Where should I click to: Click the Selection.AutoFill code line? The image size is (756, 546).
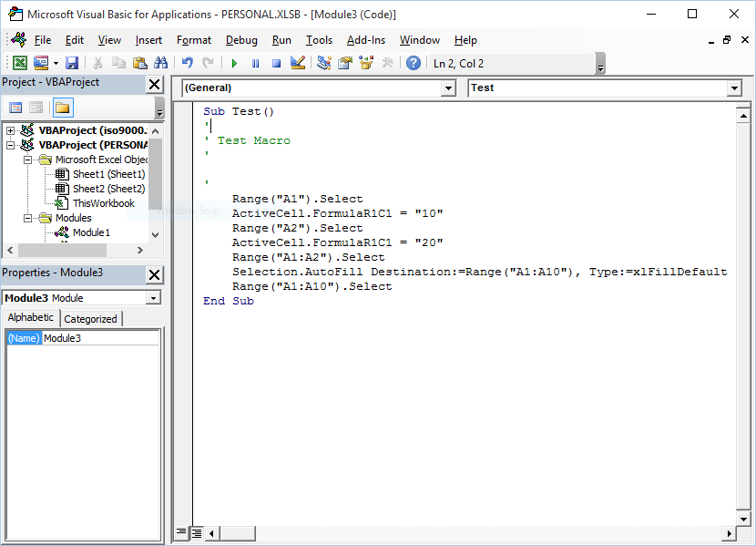pos(479,272)
